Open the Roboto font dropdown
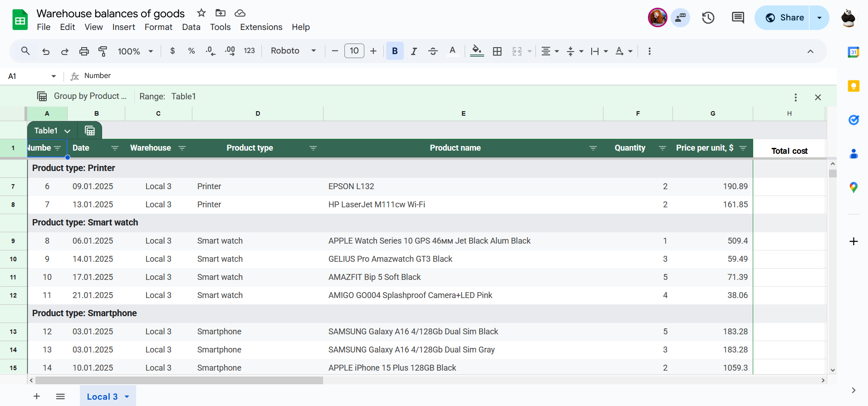The image size is (868, 406). [293, 51]
